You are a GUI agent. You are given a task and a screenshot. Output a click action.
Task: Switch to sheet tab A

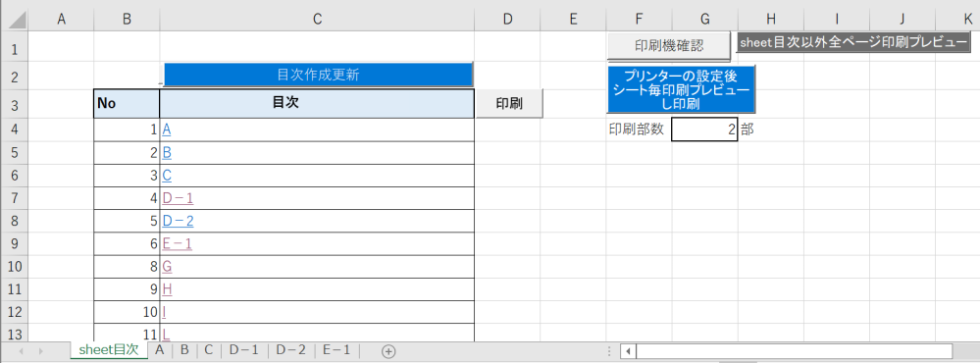159,350
